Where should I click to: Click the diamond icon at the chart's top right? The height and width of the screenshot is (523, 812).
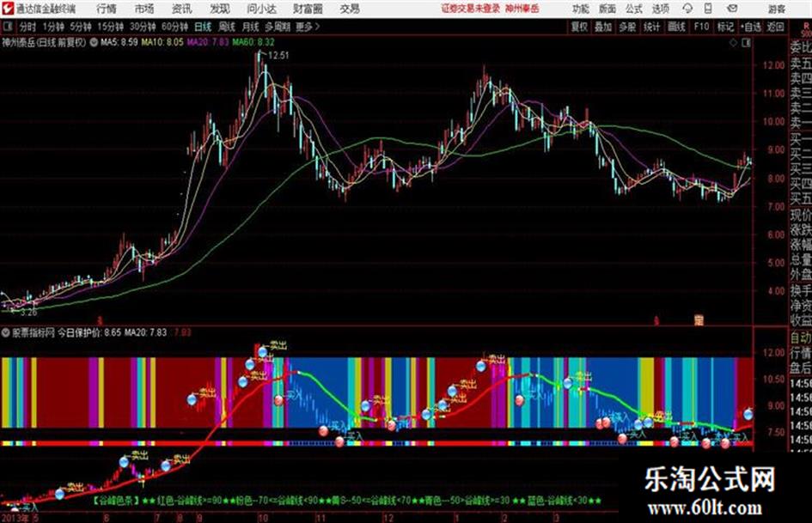coord(733,43)
